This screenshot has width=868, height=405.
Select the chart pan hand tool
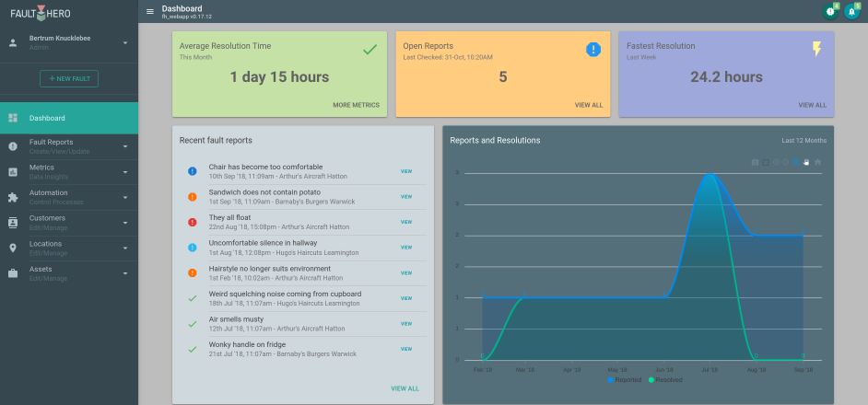(x=806, y=162)
